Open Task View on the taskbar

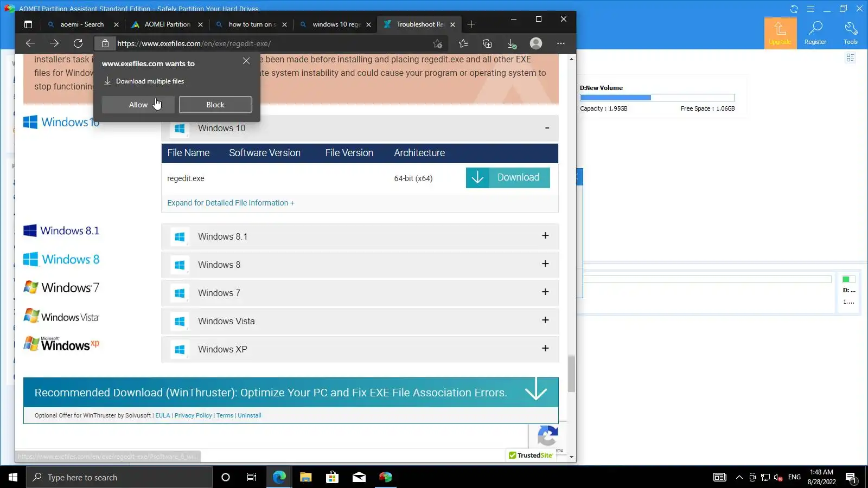coord(252,477)
